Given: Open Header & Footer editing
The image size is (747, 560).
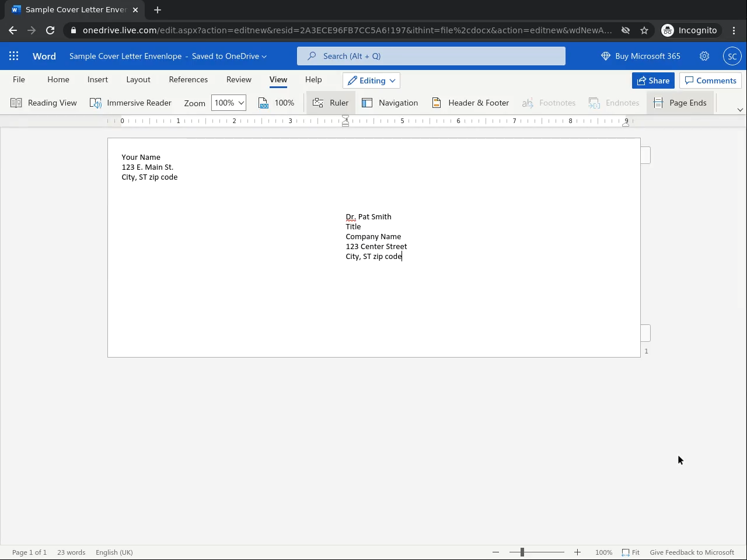Looking at the screenshot, I should point(470,103).
